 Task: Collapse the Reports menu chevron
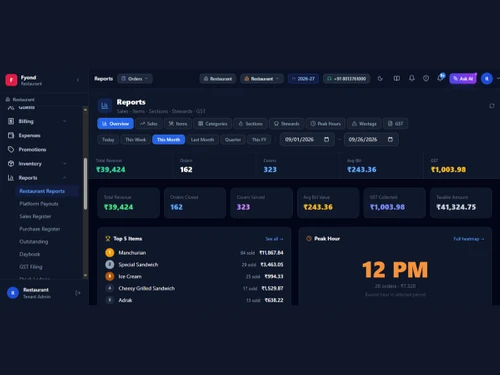coord(65,178)
